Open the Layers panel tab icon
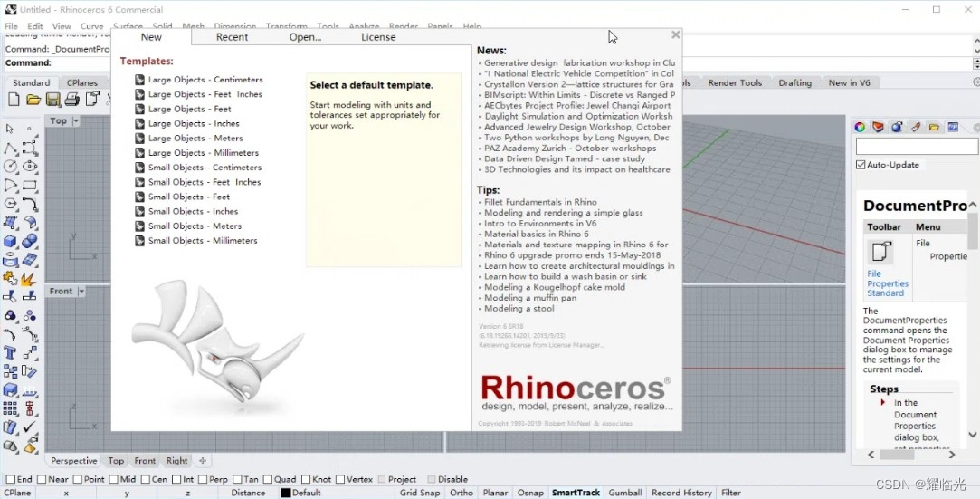This screenshot has width=980, height=499. [878, 127]
